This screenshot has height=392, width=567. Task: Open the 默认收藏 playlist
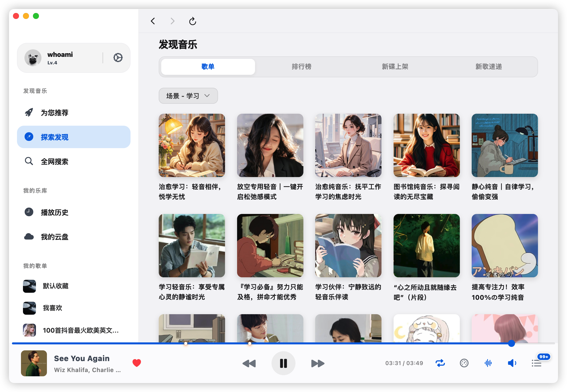click(55, 286)
